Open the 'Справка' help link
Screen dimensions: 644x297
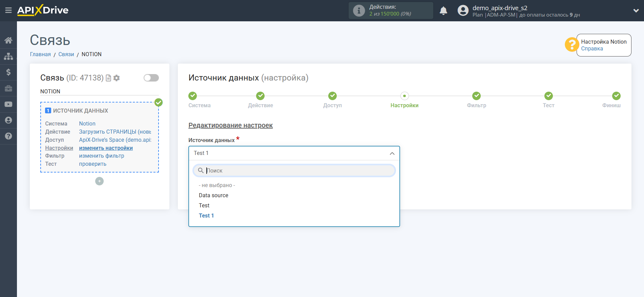point(592,48)
